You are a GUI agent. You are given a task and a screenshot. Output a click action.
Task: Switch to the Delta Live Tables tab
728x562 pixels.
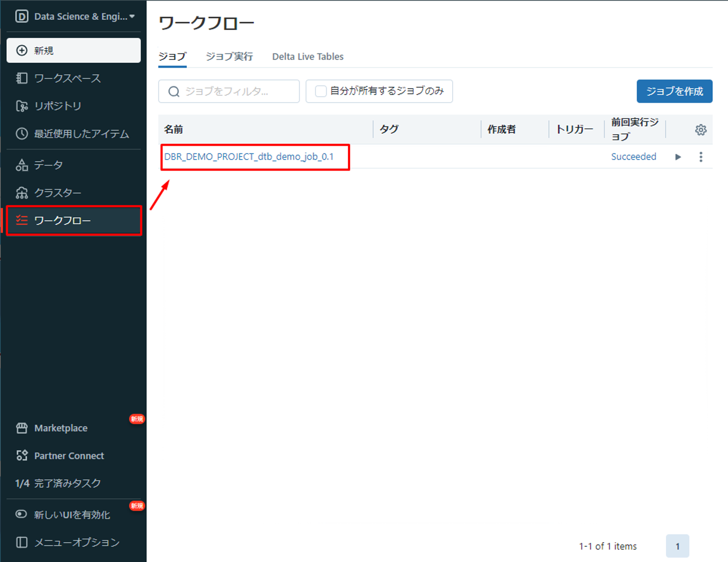pos(308,56)
